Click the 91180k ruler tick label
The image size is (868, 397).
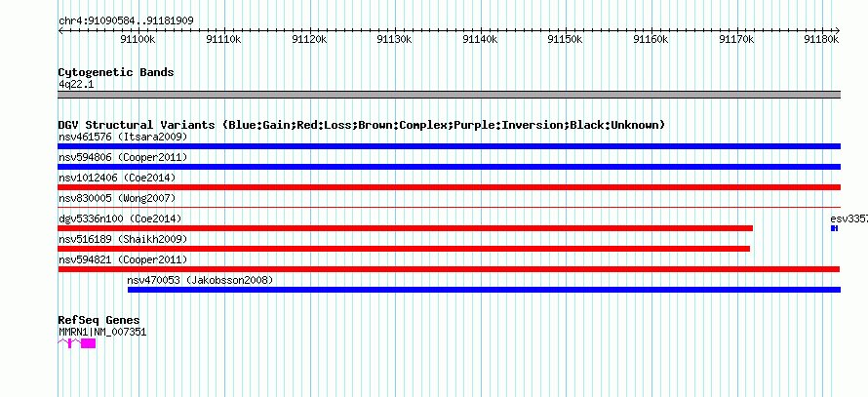[x=822, y=39]
